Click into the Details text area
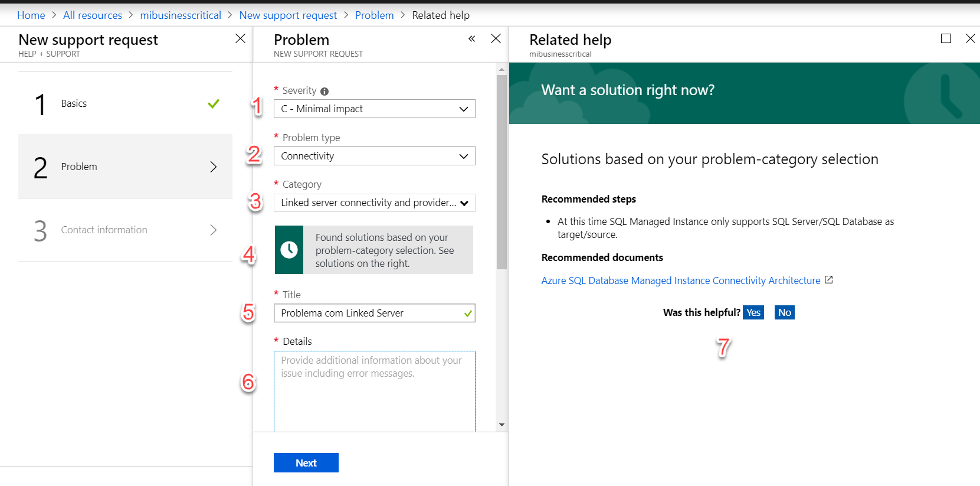The height and width of the screenshot is (486, 980). pyautogui.click(x=374, y=391)
